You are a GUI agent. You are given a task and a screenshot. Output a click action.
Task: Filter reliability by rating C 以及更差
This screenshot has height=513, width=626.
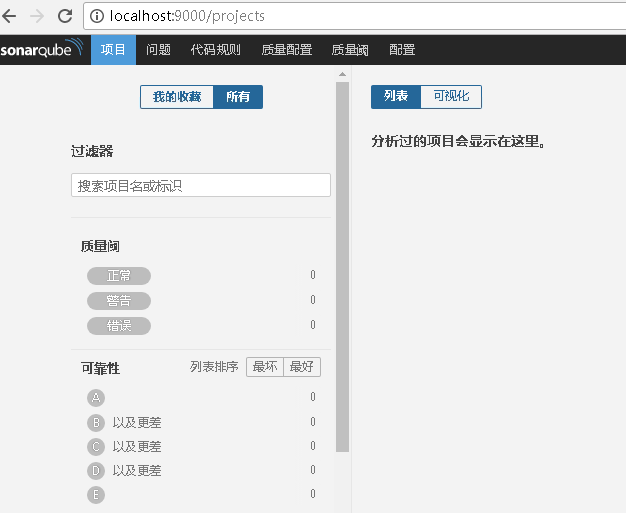(124, 446)
